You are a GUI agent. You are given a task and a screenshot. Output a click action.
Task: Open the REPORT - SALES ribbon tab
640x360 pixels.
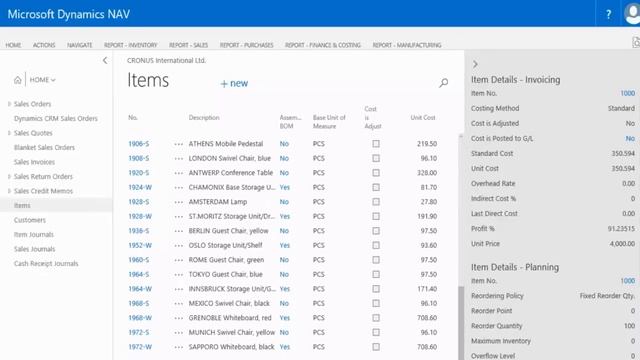(189, 45)
